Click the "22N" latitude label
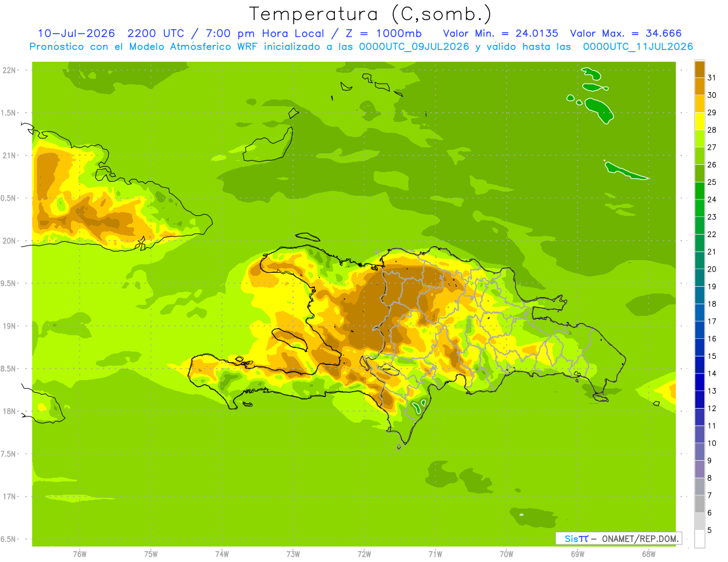The width and height of the screenshot is (728, 562). pyautogui.click(x=9, y=70)
